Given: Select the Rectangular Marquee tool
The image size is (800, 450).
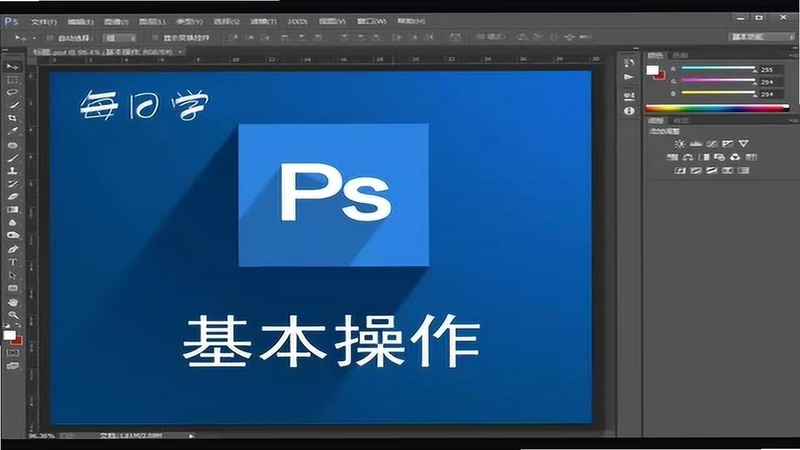Looking at the screenshot, I should (12, 80).
